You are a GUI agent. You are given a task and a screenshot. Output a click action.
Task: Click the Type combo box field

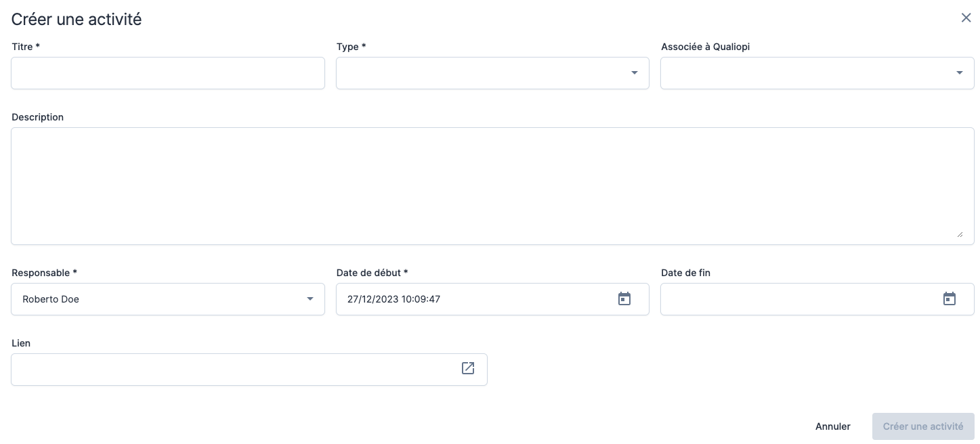[x=481, y=73]
